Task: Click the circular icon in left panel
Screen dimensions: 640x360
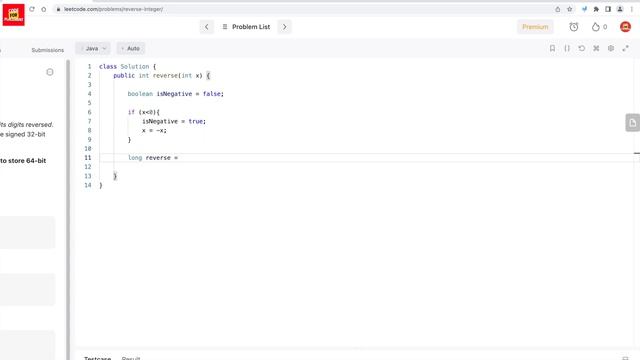Action: [50, 72]
